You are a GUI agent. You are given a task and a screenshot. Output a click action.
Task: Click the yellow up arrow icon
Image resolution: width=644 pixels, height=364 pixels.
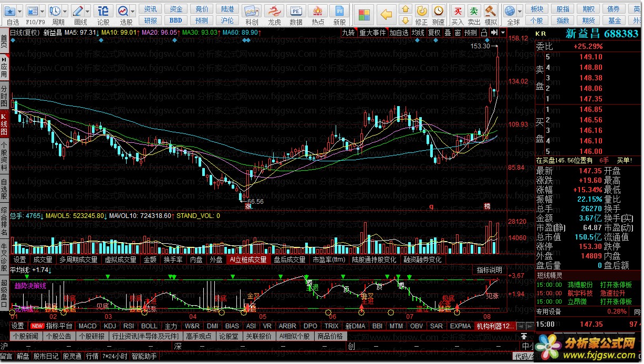(405, 9)
